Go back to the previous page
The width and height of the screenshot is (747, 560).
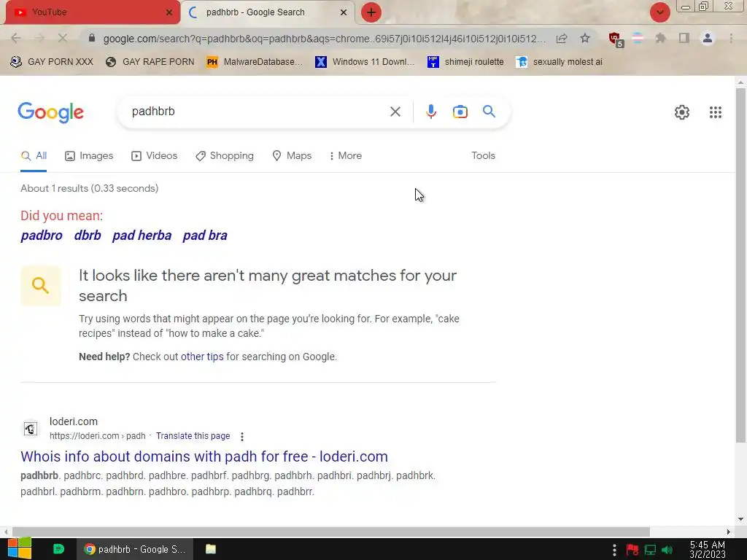[15, 38]
